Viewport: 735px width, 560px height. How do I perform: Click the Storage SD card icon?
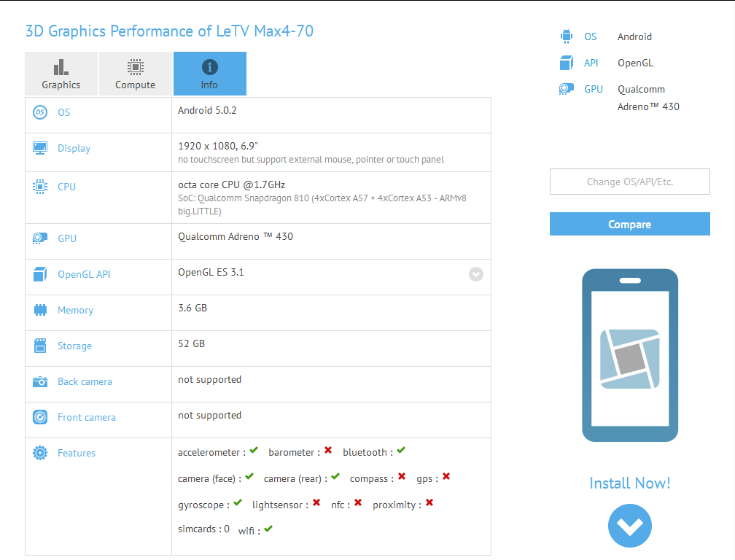point(40,346)
